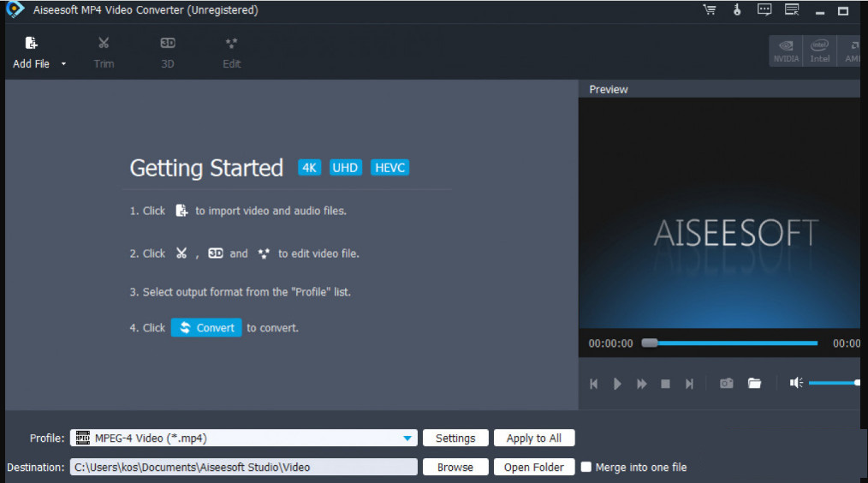868x483 pixels.
Task: Click the effects sparkle icon in step 2
Action: coord(264,253)
